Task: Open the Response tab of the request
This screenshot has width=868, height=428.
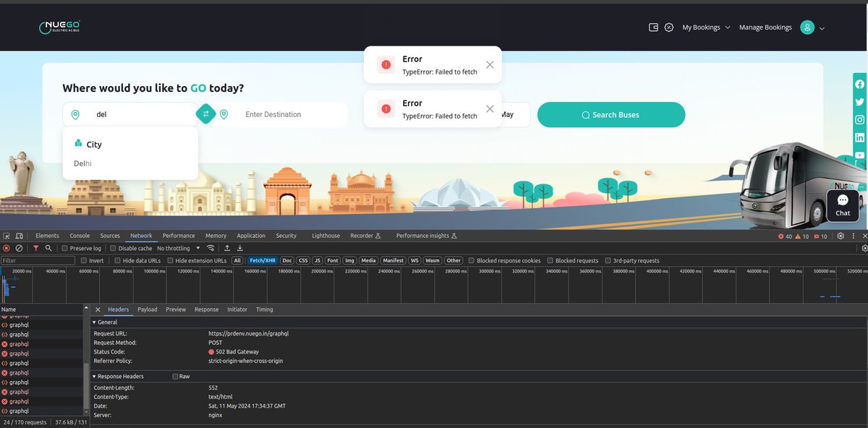Action: pyautogui.click(x=206, y=309)
